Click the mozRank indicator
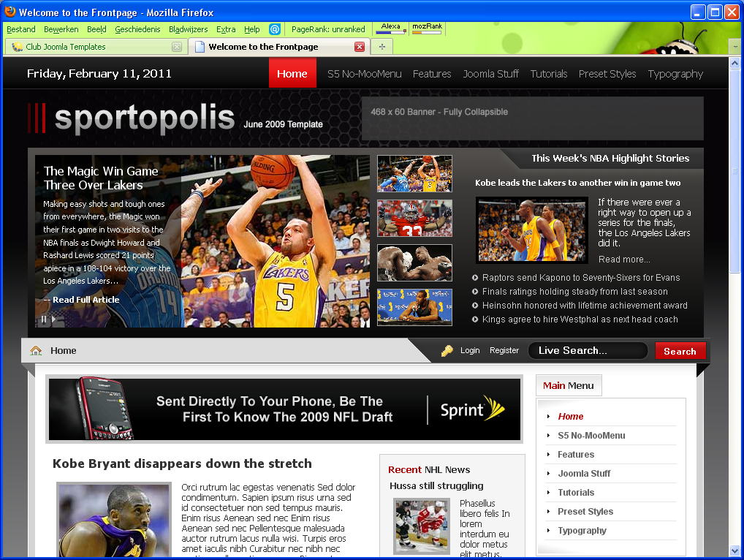The image size is (744, 560). (x=427, y=29)
